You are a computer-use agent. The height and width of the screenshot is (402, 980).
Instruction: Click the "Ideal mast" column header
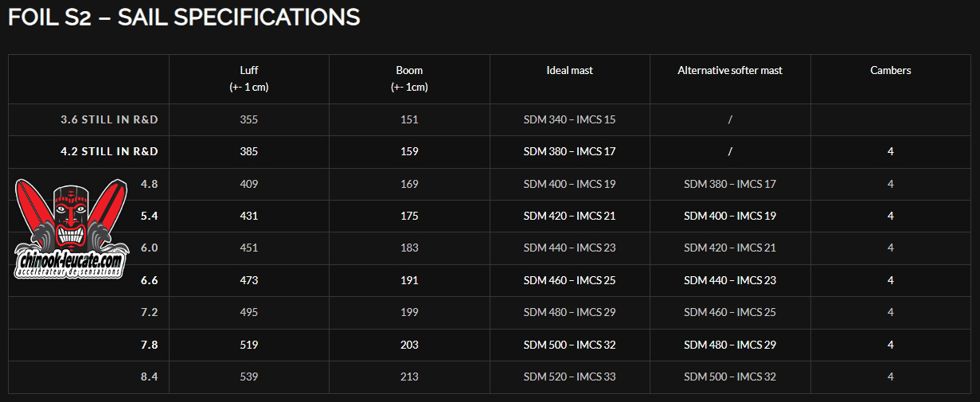pos(569,70)
